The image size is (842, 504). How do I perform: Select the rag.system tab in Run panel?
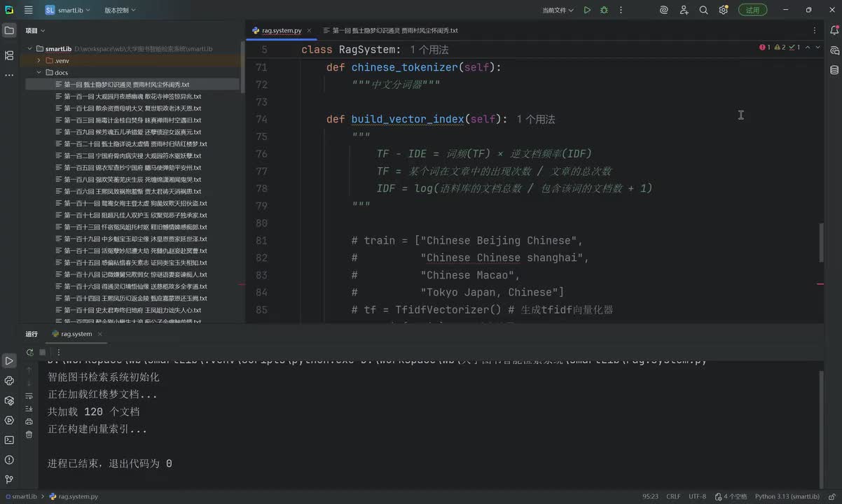coord(76,334)
